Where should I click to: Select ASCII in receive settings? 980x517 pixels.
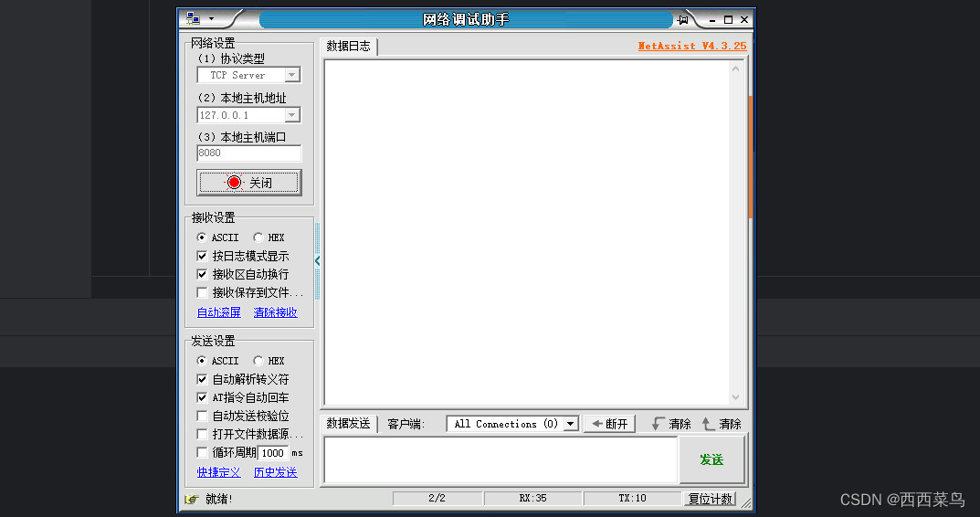pos(201,237)
